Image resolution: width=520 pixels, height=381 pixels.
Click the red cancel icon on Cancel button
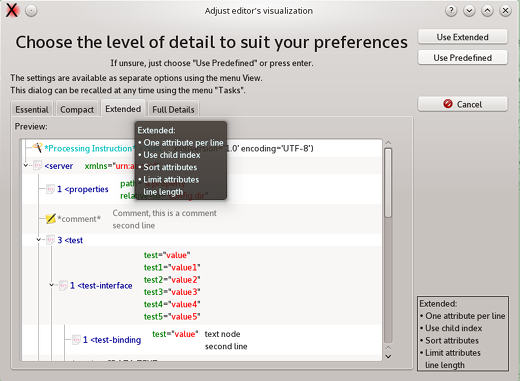448,104
